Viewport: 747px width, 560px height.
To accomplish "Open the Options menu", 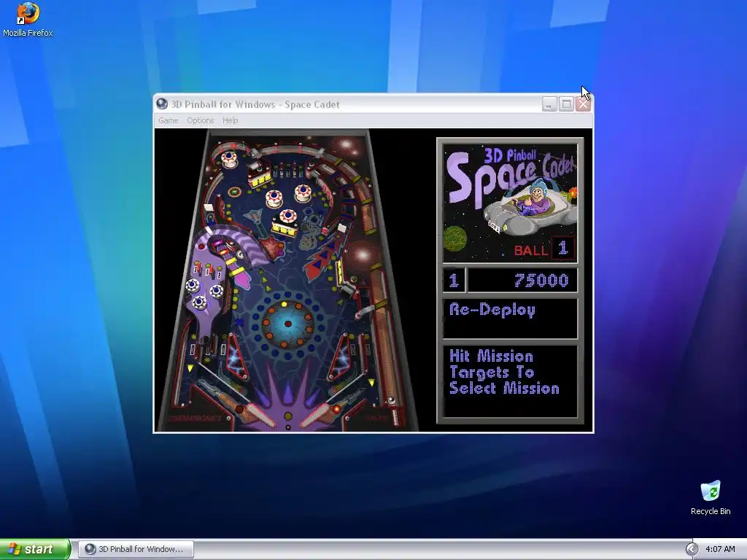I will pyautogui.click(x=200, y=120).
